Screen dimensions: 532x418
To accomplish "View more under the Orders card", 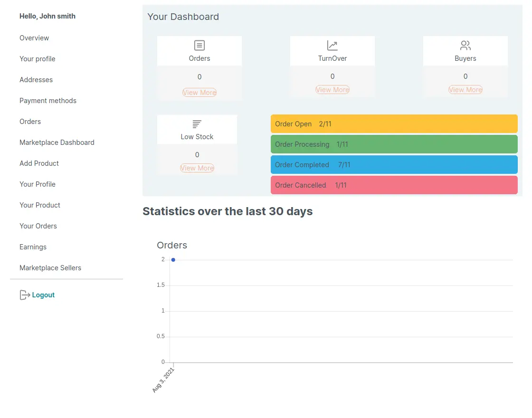I will pos(199,93).
